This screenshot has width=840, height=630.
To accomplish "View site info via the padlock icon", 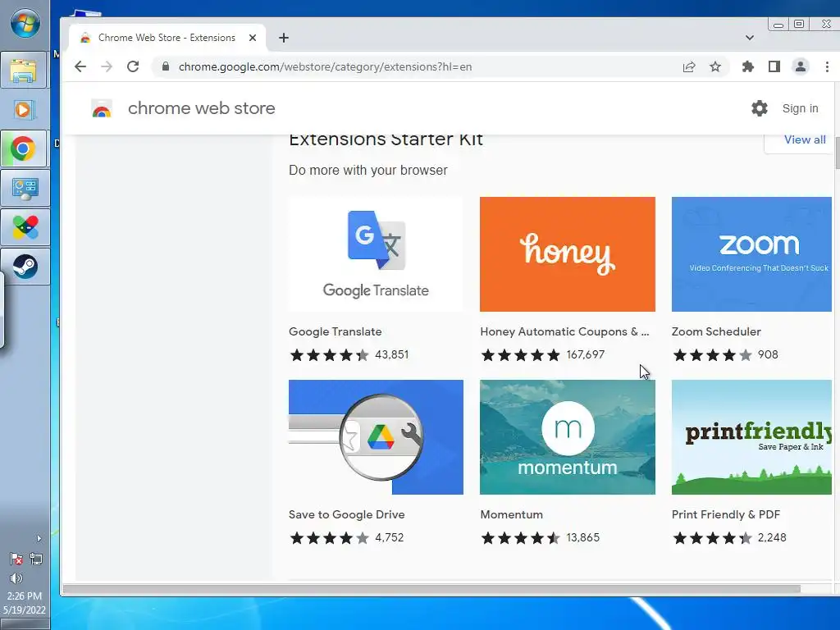I will pyautogui.click(x=166, y=66).
